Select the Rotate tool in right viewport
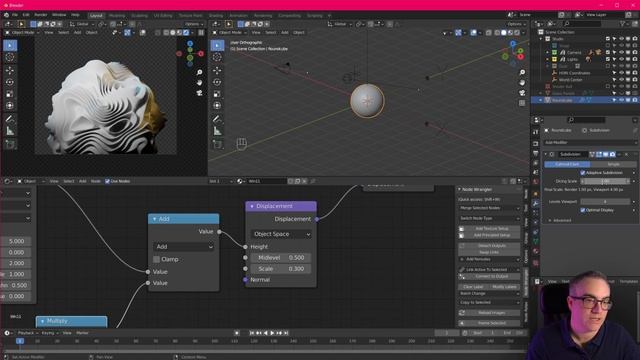The width and height of the screenshot is (640, 360). [217, 82]
